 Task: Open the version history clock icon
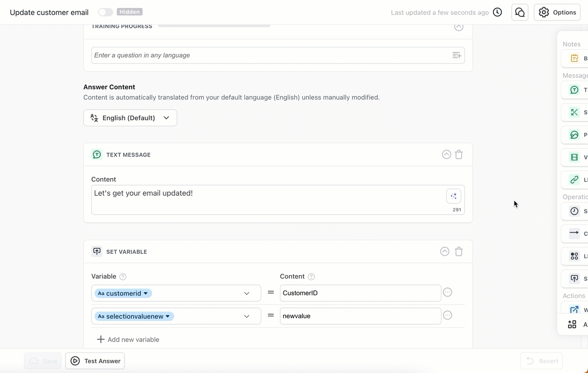click(497, 12)
